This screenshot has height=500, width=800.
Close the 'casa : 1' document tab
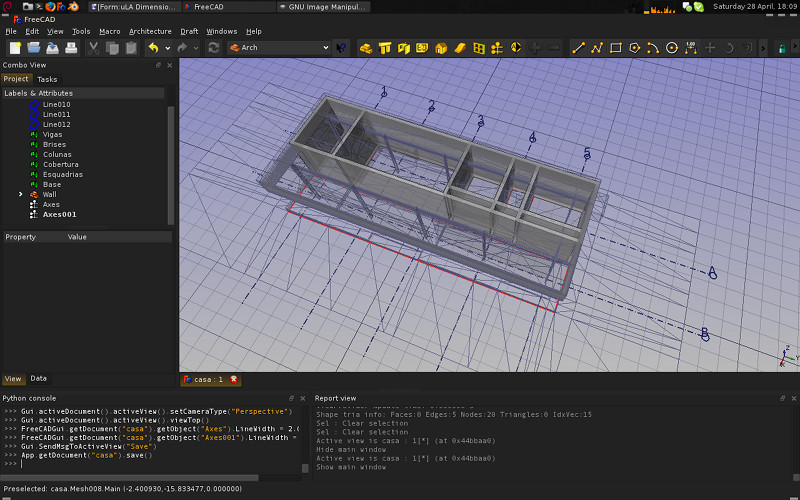234,379
